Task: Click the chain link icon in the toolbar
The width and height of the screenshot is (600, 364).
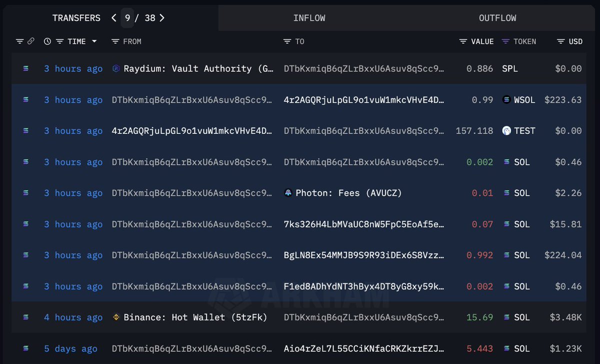Action: (x=31, y=41)
